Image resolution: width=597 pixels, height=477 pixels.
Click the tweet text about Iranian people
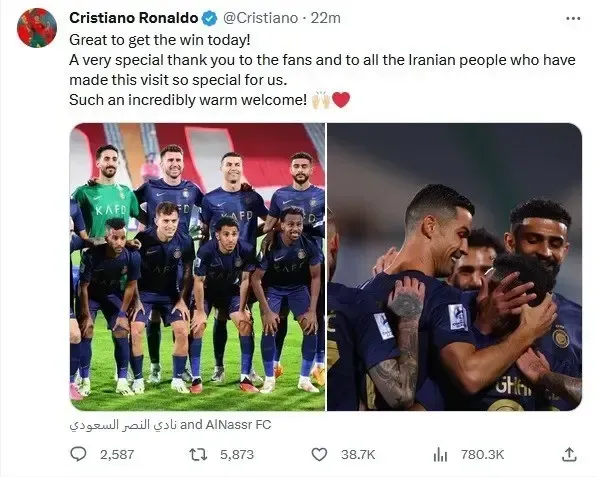pyautogui.click(x=322, y=70)
